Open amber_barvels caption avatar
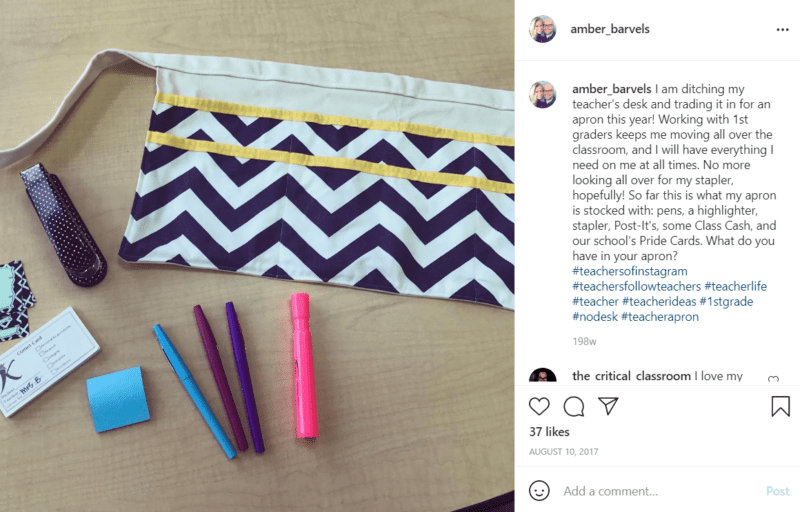The width and height of the screenshot is (800, 512). point(542,94)
